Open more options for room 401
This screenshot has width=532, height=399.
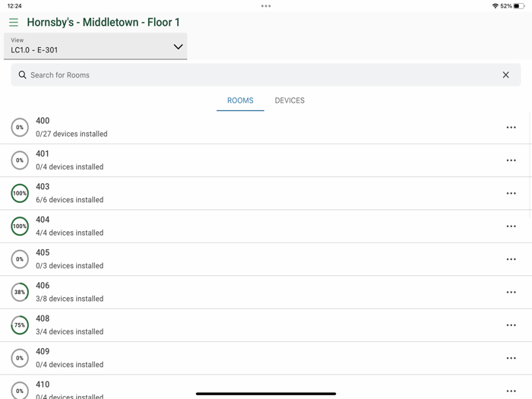(x=511, y=160)
